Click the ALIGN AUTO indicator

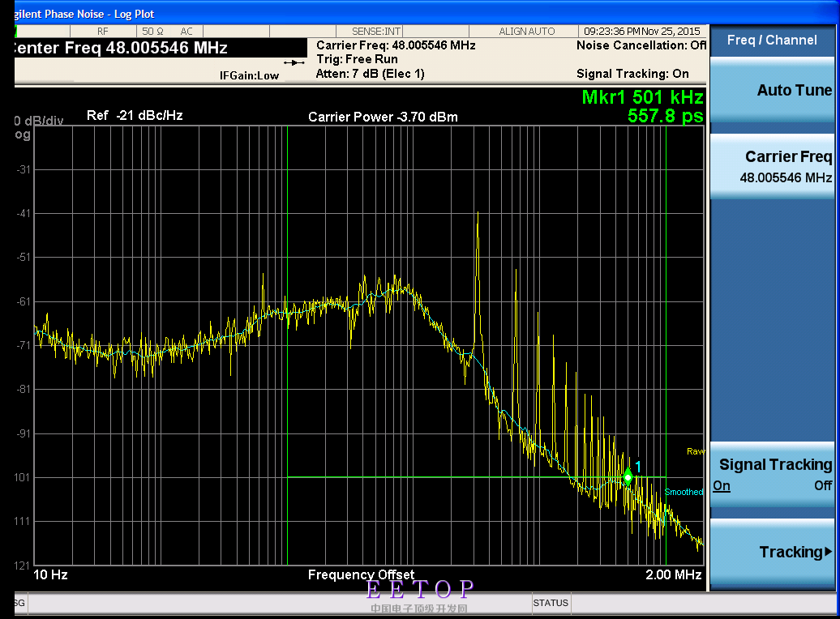(x=527, y=32)
